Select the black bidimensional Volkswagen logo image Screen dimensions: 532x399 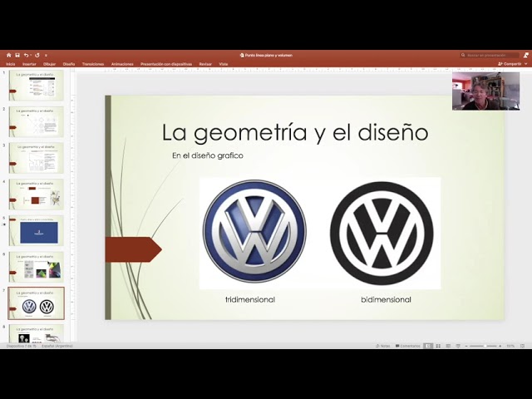tap(382, 233)
